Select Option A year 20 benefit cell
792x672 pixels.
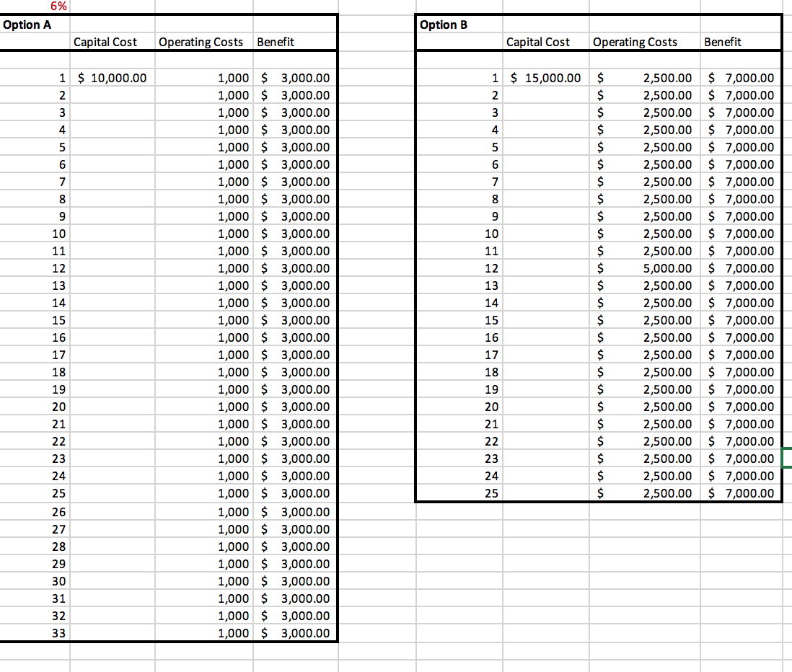[x=295, y=407]
